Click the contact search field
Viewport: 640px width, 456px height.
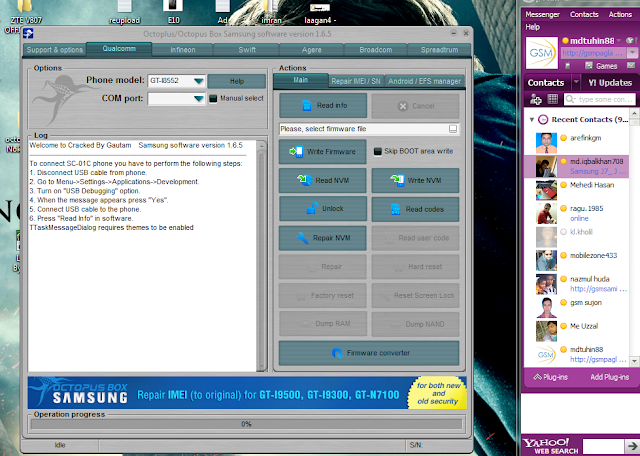point(600,99)
